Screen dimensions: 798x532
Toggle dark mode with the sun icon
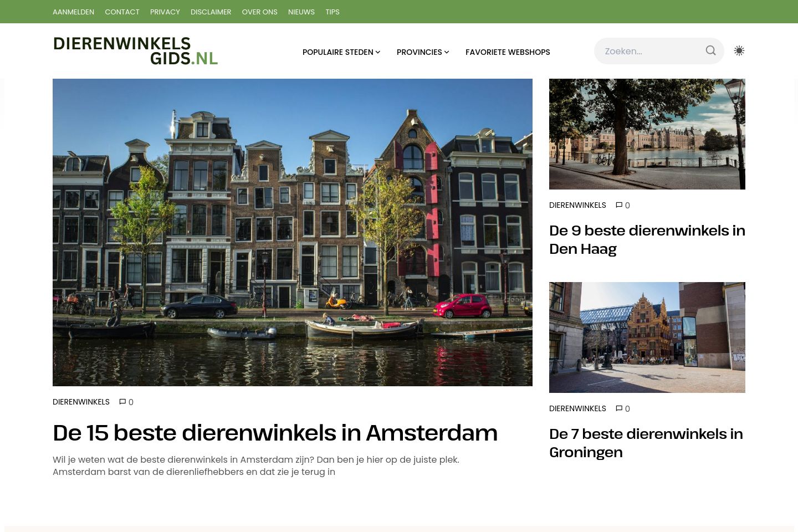pyautogui.click(x=739, y=51)
